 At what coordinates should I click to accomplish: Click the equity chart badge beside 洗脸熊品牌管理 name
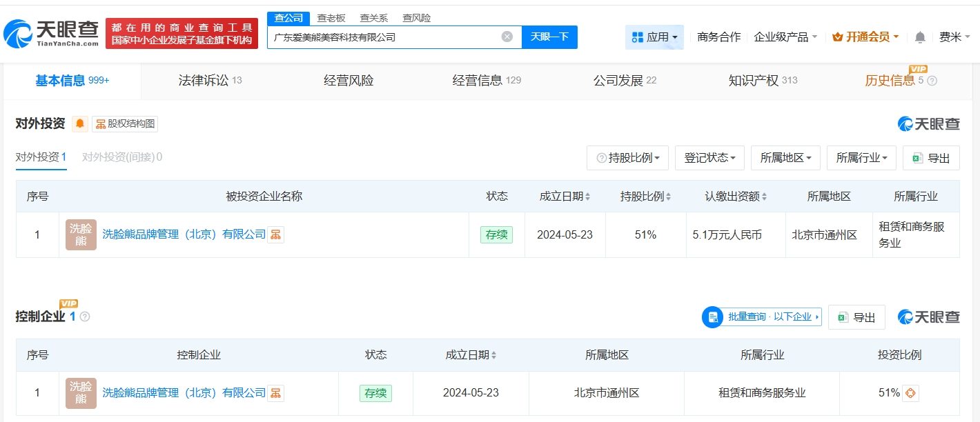coord(275,234)
